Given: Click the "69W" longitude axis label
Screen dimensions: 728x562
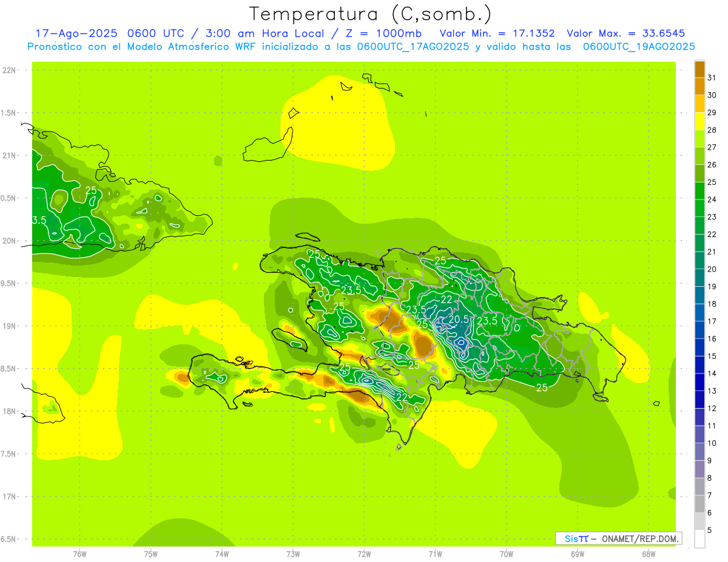Looking at the screenshot, I should point(577,554).
